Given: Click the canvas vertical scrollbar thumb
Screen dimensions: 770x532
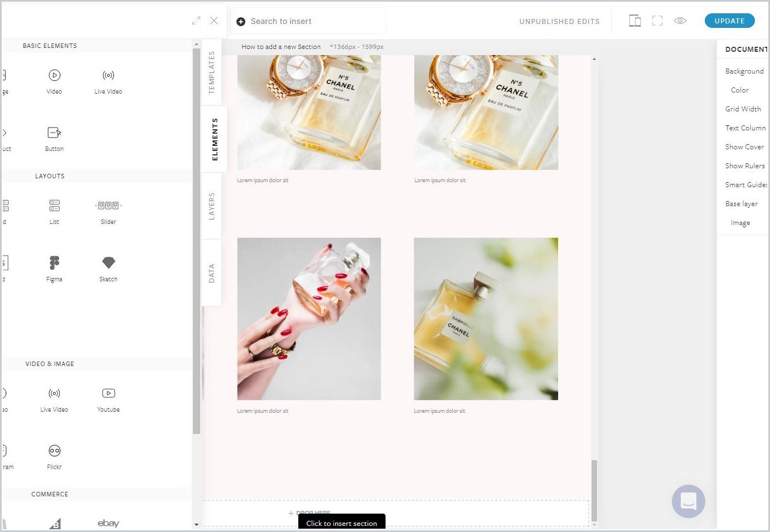Looking at the screenshot, I should (x=594, y=490).
